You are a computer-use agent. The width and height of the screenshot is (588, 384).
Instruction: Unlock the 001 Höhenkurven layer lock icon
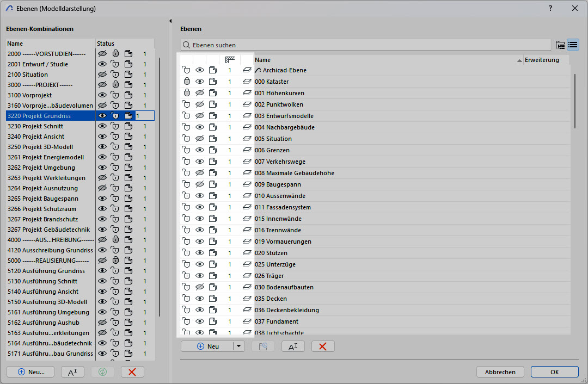coord(186,93)
